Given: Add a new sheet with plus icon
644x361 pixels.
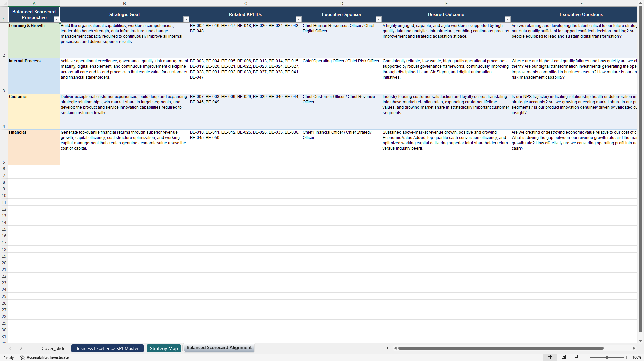Looking at the screenshot, I should coord(272,348).
